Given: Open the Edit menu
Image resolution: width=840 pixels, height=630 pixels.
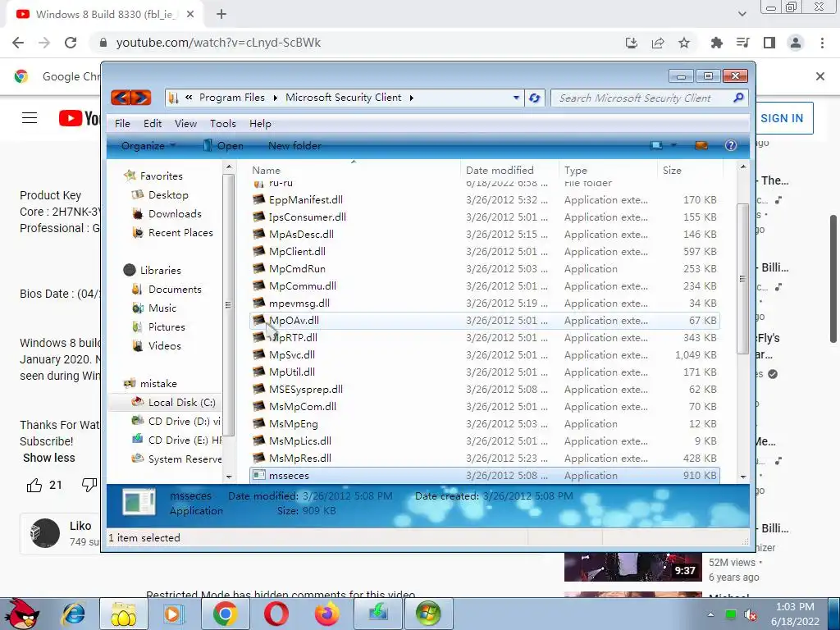Looking at the screenshot, I should coord(153,124).
